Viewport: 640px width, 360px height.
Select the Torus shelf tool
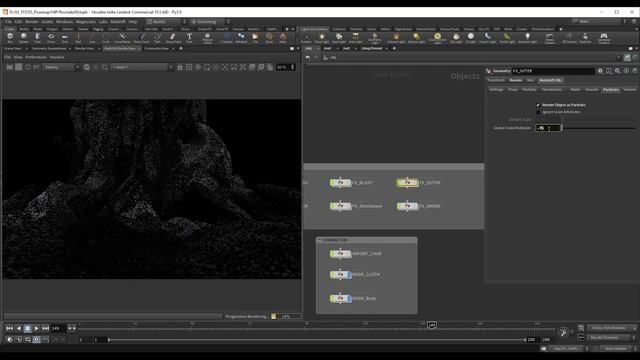[51, 38]
